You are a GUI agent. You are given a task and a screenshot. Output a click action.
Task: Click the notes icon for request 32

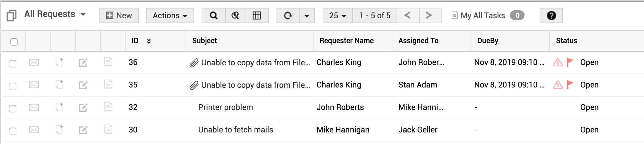pos(108,107)
